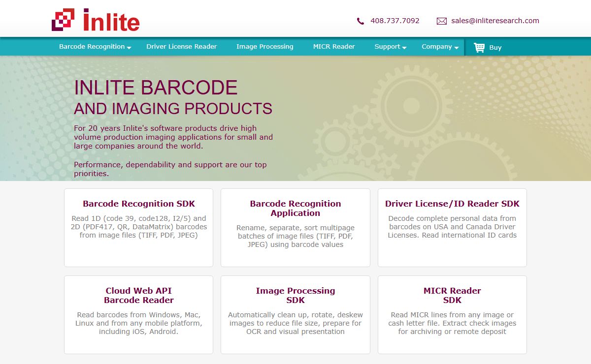Click the INLITE BARCODE heading

click(x=156, y=88)
